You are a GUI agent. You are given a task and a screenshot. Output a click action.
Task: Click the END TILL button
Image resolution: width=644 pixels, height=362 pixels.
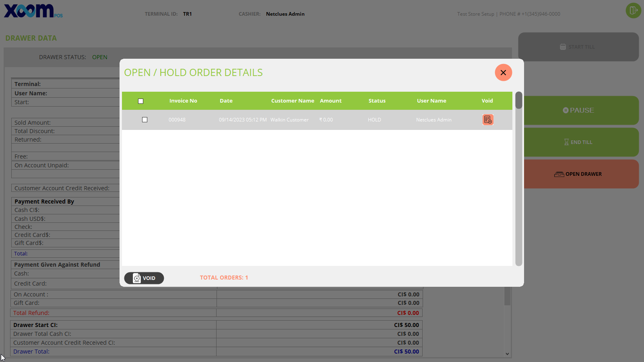click(581, 142)
